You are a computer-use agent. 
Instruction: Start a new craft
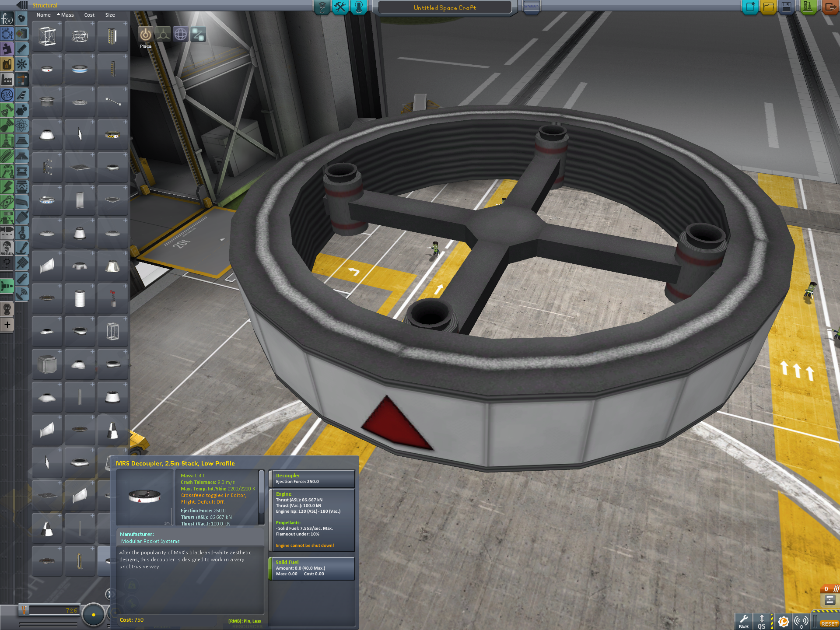coord(750,7)
